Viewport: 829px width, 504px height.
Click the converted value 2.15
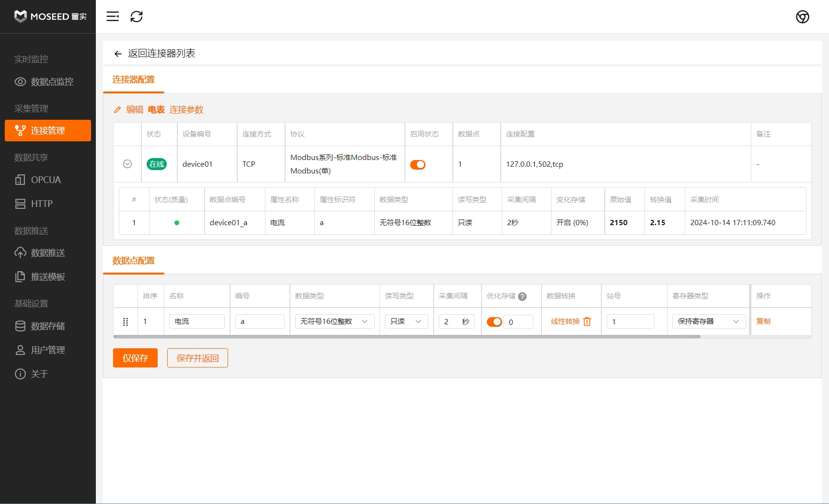point(657,223)
